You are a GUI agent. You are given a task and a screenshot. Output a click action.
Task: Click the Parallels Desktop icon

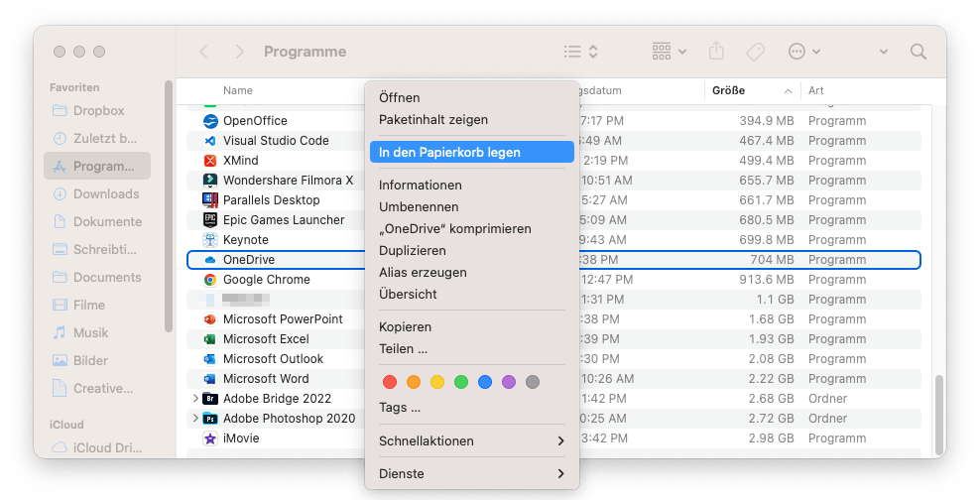[210, 200]
